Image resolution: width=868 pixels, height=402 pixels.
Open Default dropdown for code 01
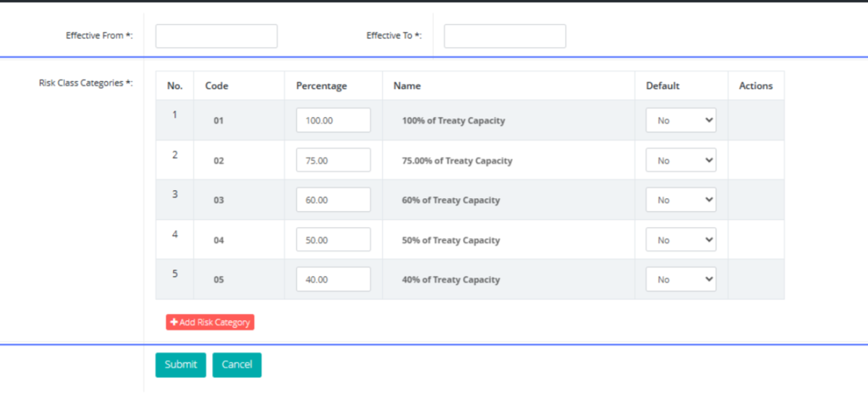[x=680, y=121]
